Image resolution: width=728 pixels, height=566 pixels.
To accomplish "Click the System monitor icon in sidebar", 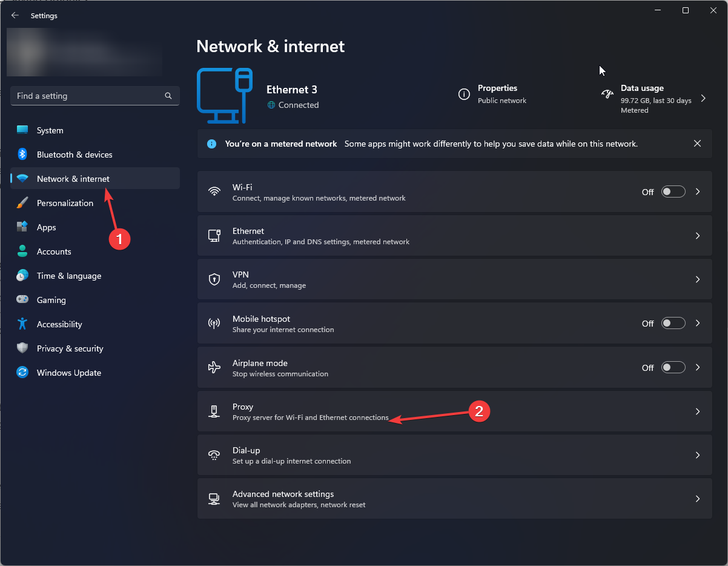I will coord(22,130).
